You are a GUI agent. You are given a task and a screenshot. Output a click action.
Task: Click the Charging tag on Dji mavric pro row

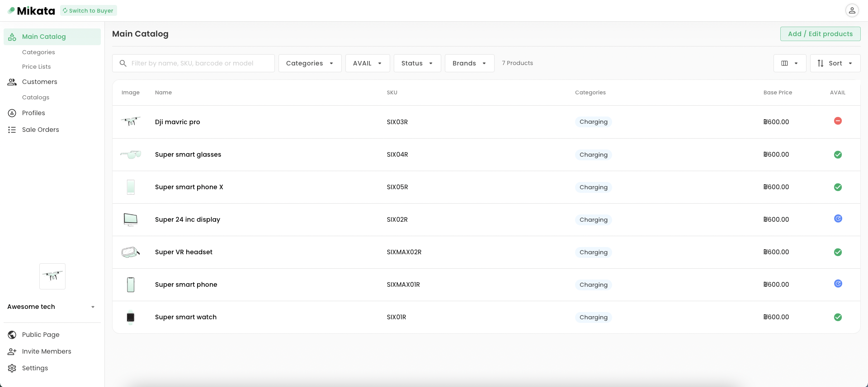(594, 122)
